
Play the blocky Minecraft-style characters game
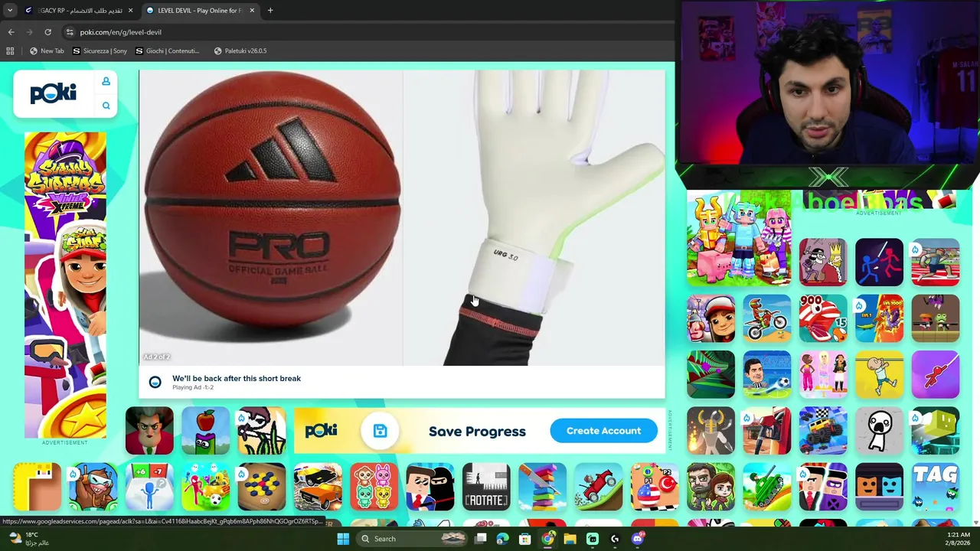(x=739, y=239)
